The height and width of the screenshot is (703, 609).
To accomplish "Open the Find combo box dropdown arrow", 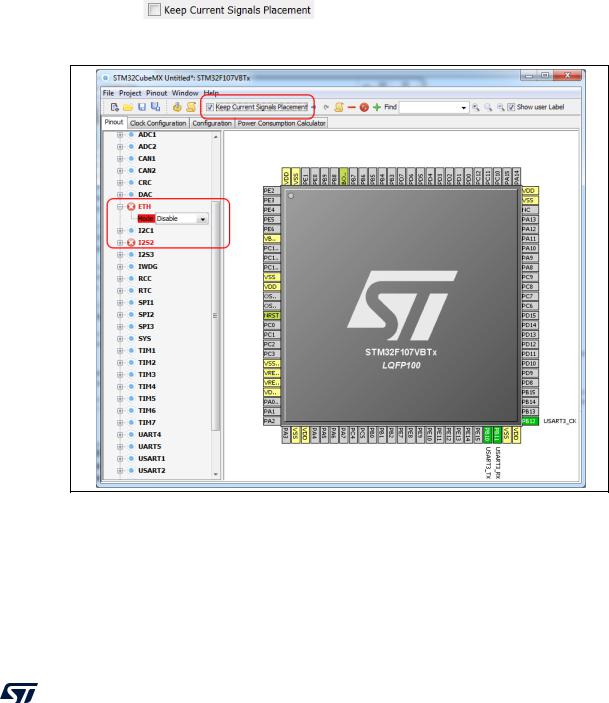I will click(463, 108).
